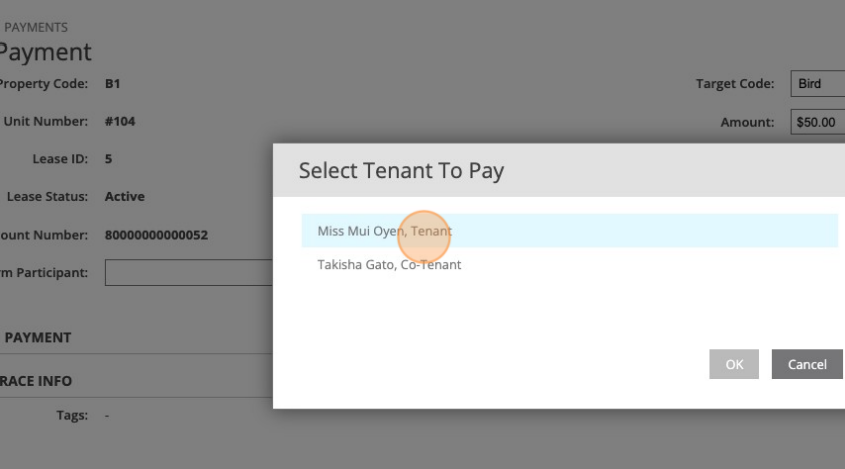Click Lease ID value 5
Screen dimensions: 845x469
click(x=108, y=159)
